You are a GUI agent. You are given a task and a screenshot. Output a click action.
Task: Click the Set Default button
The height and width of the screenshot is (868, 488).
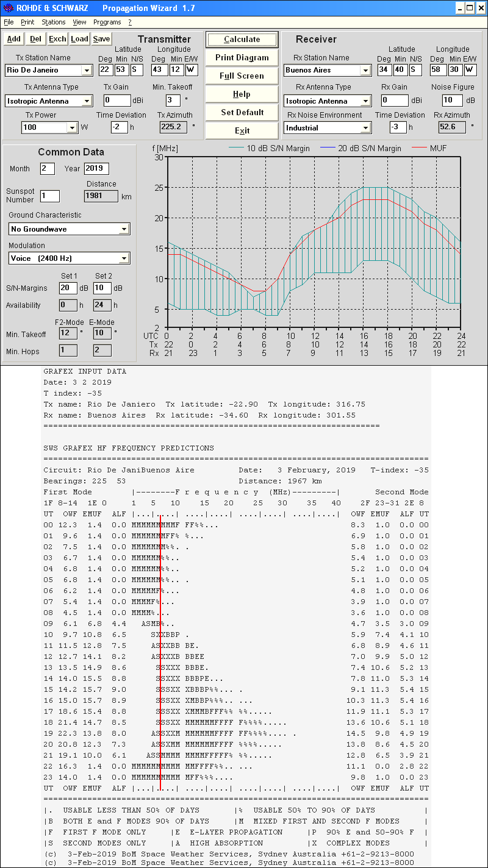[242, 112]
